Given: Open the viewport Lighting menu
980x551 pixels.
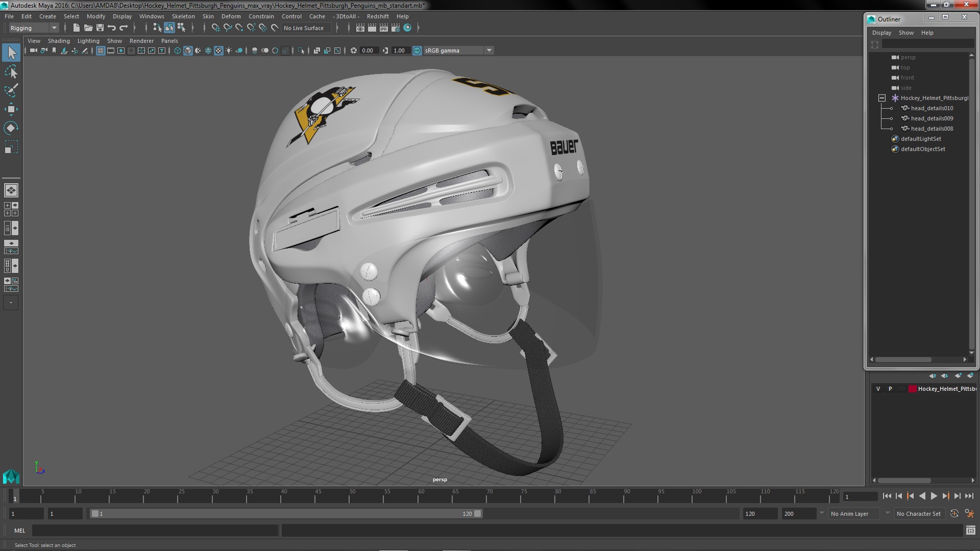Looking at the screenshot, I should 88,41.
